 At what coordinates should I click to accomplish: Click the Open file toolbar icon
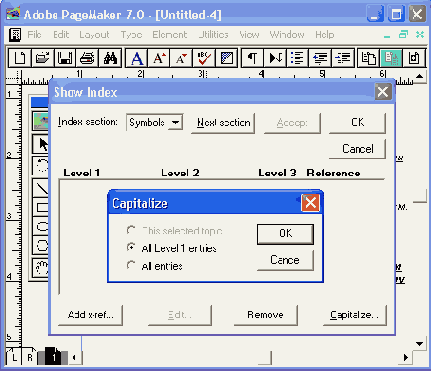[42, 58]
